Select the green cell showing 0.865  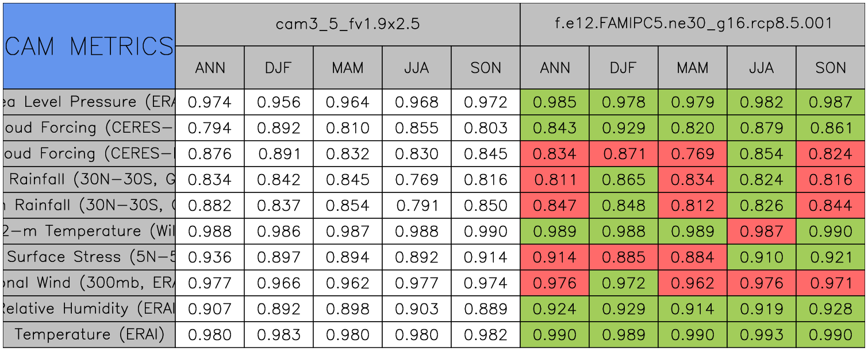624,180
